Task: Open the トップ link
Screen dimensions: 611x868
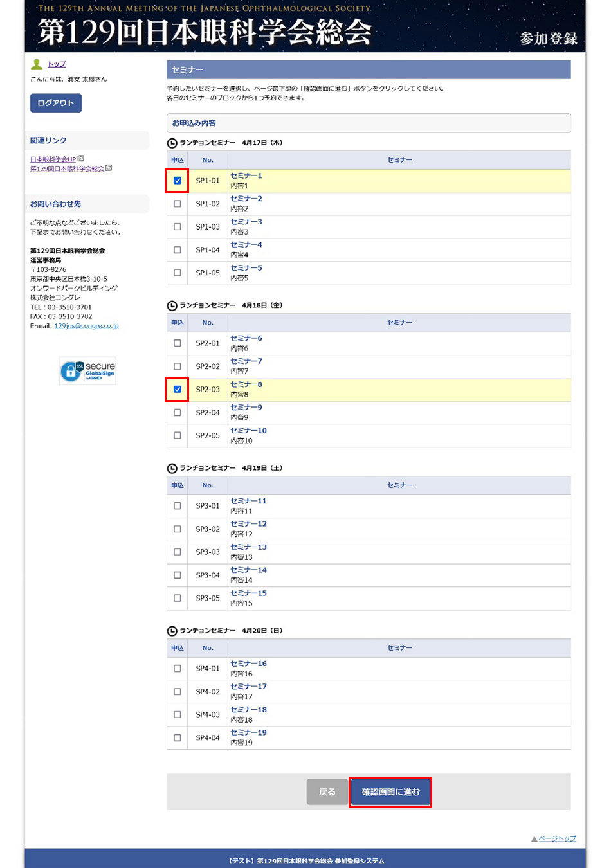Action: [57, 64]
